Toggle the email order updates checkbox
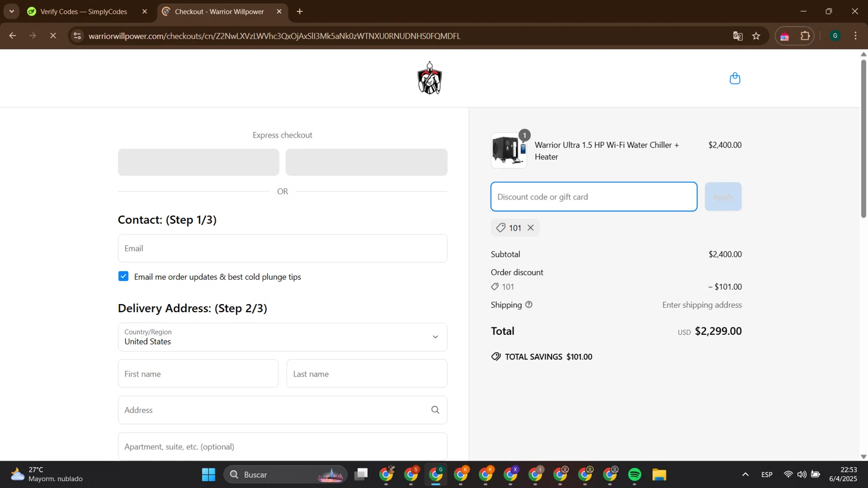The image size is (868, 488). tap(123, 276)
